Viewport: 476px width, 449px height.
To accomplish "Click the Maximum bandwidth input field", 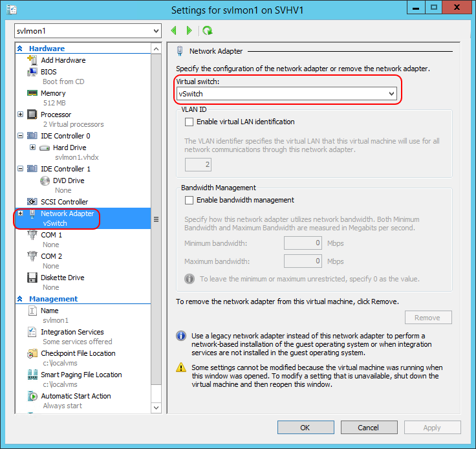I will pos(303,261).
